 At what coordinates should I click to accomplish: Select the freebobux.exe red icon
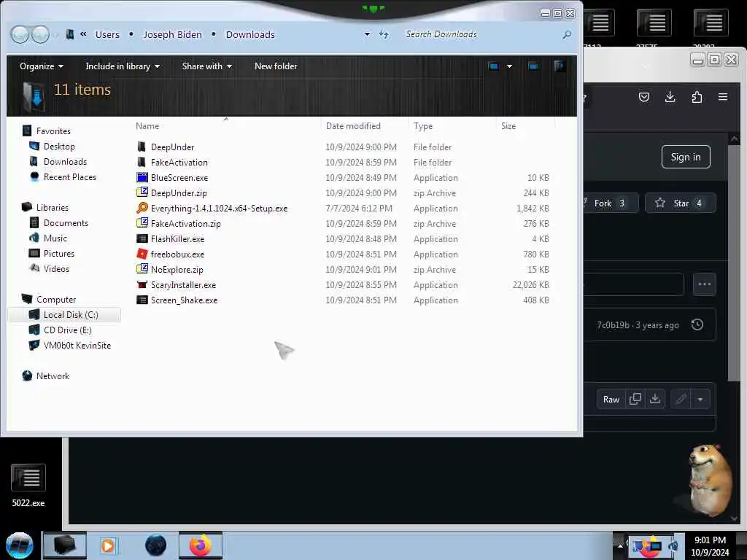pos(142,254)
